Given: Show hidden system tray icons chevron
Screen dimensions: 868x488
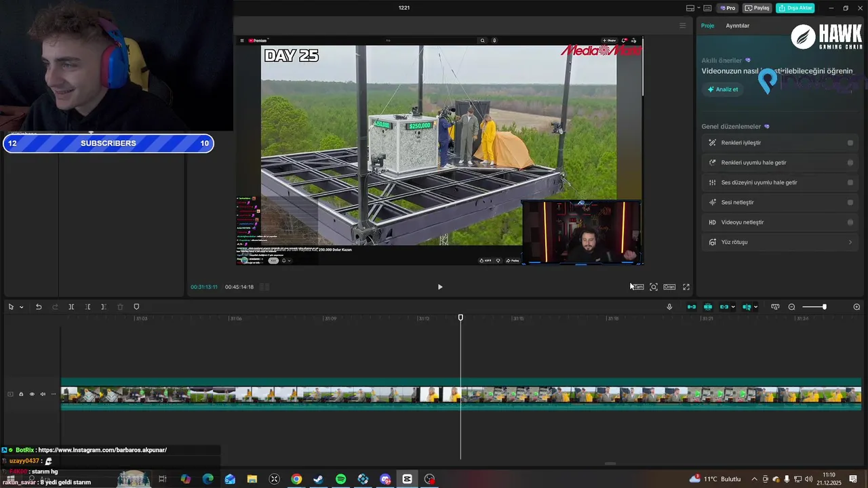Looking at the screenshot, I should pyautogui.click(x=754, y=479).
